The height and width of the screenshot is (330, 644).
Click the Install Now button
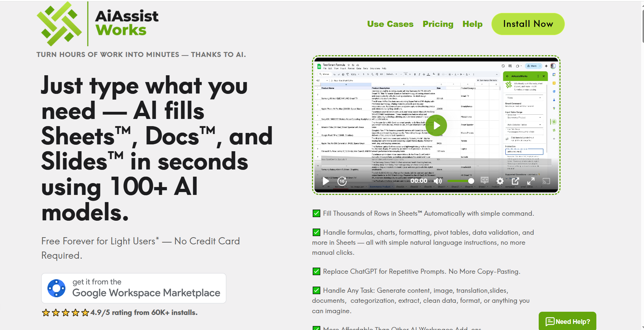(x=528, y=24)
